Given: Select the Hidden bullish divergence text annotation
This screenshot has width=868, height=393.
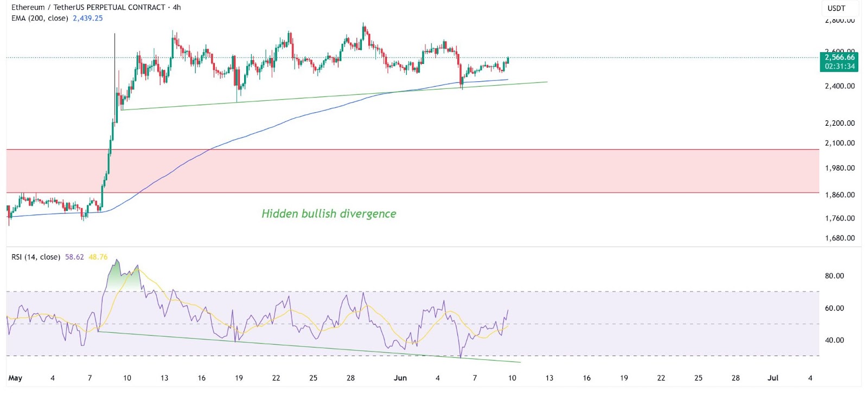Looking at the screenshot, I should [329, 214].
